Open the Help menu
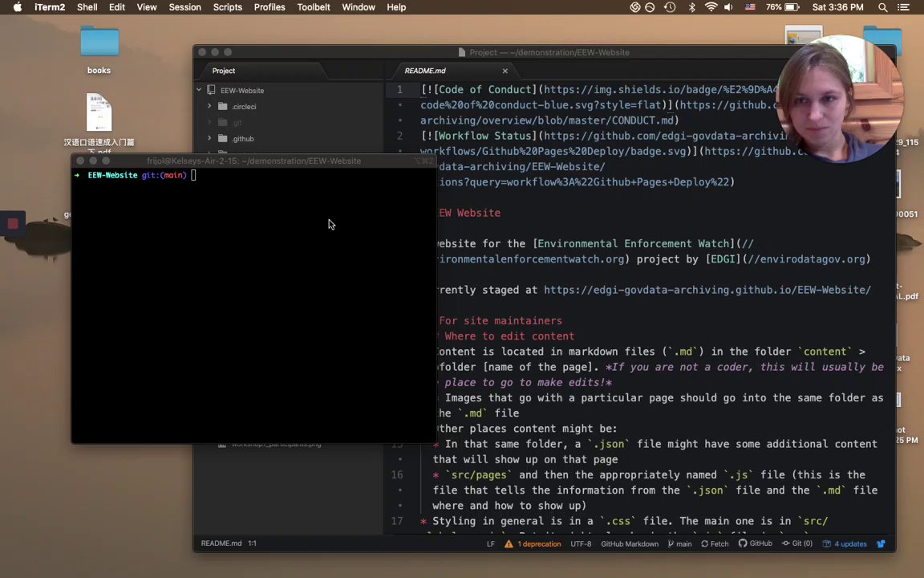 [x=396, y=7]
